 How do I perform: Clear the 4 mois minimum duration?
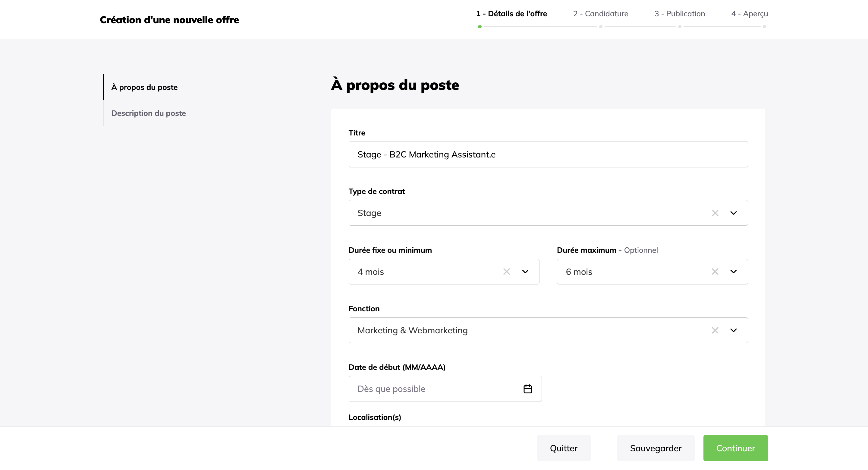click(x=506, y=272)
